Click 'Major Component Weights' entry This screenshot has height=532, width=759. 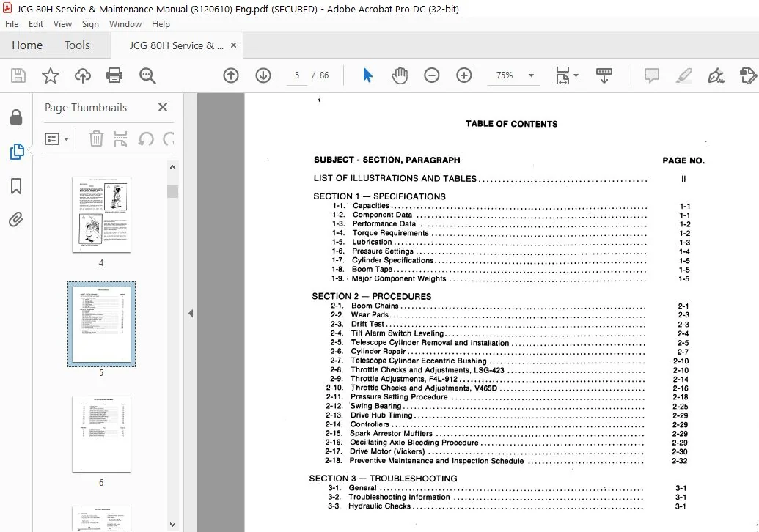[399, 278]
